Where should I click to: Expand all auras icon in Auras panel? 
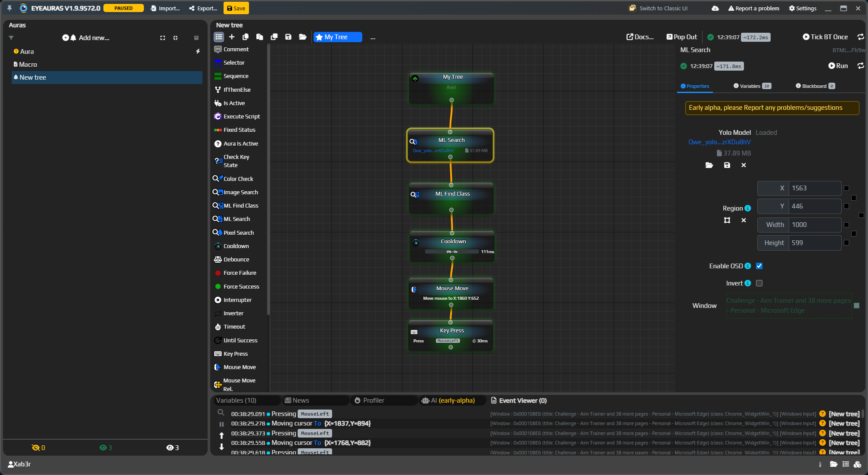tap(162, 38)
